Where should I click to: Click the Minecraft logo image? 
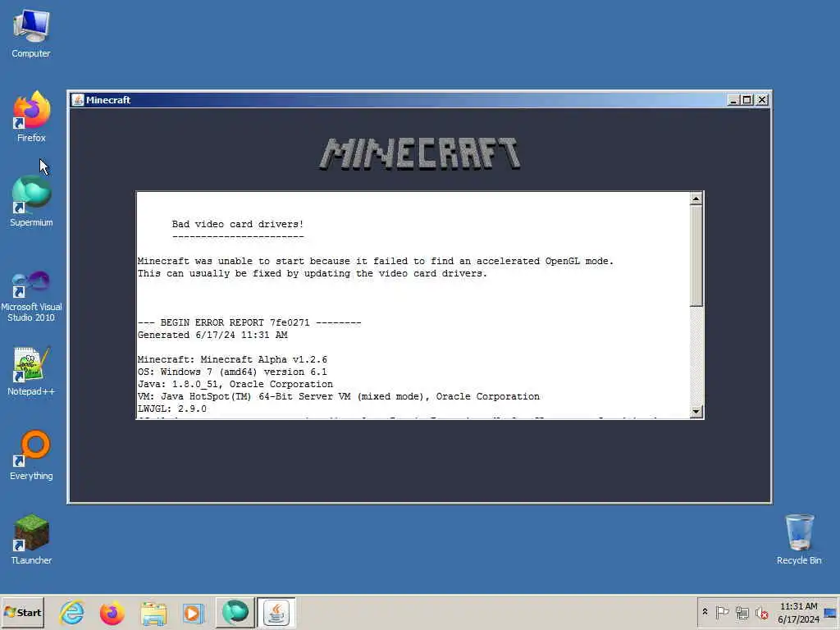point(420,153)
